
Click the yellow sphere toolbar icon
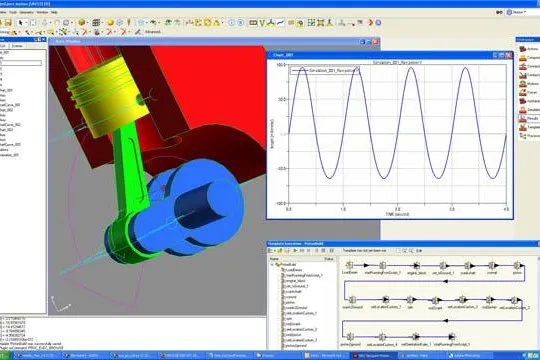point(110,23)
